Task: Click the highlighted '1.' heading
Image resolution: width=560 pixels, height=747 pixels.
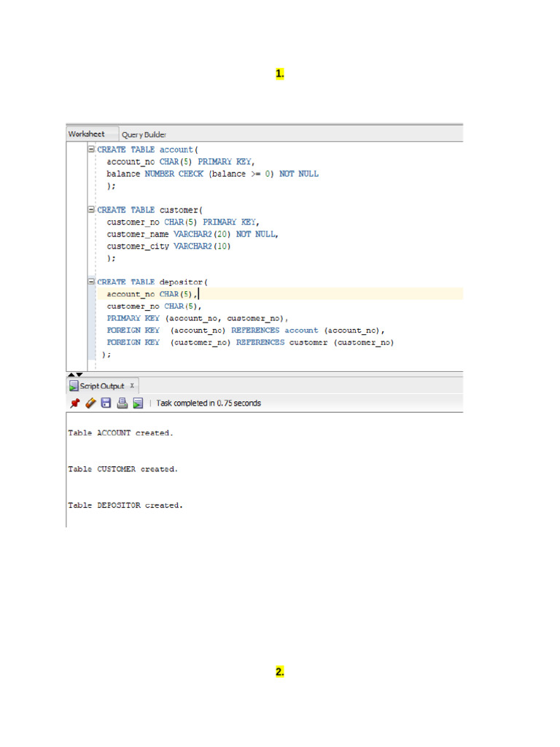Action: click(x=279, y=74)
